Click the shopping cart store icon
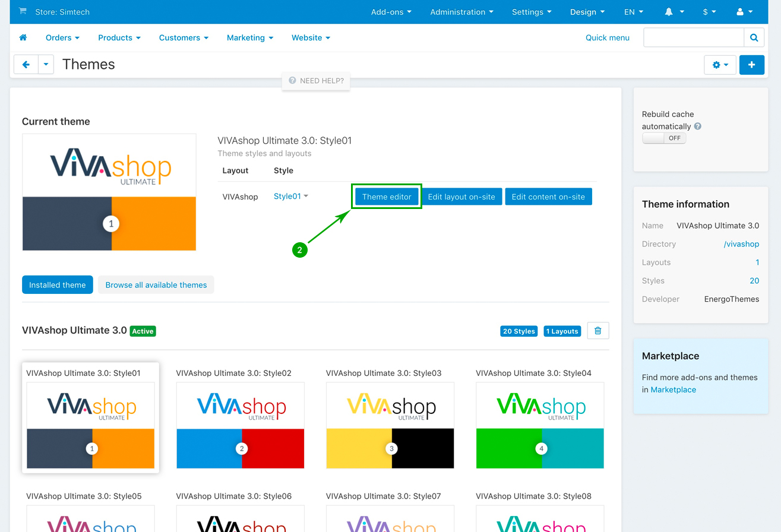 click(23, 11)
